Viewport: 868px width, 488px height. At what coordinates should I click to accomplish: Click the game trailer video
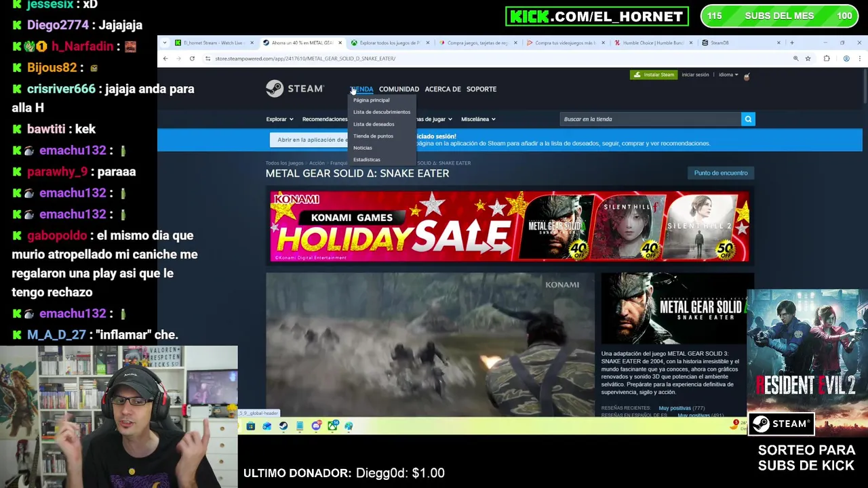coord(430,344)
